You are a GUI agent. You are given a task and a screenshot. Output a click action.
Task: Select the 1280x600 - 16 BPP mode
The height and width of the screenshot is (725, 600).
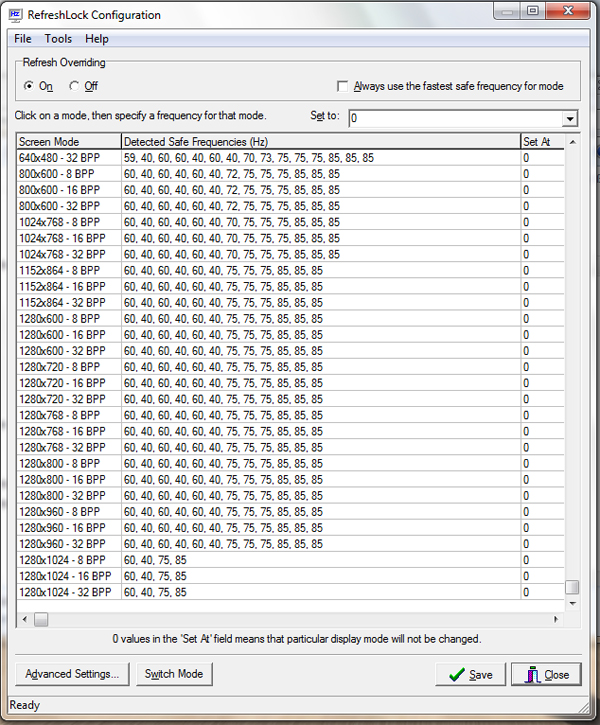click(x=290, y=335)
